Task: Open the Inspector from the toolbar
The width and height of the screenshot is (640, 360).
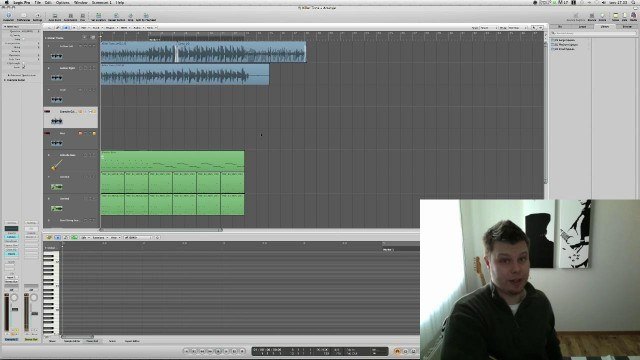Action: coord(8,16)
